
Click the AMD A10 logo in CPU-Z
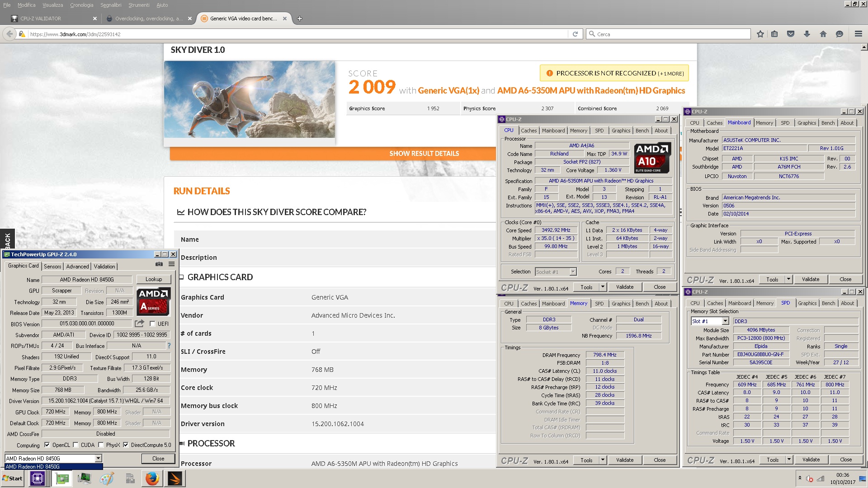pos(652,158)
